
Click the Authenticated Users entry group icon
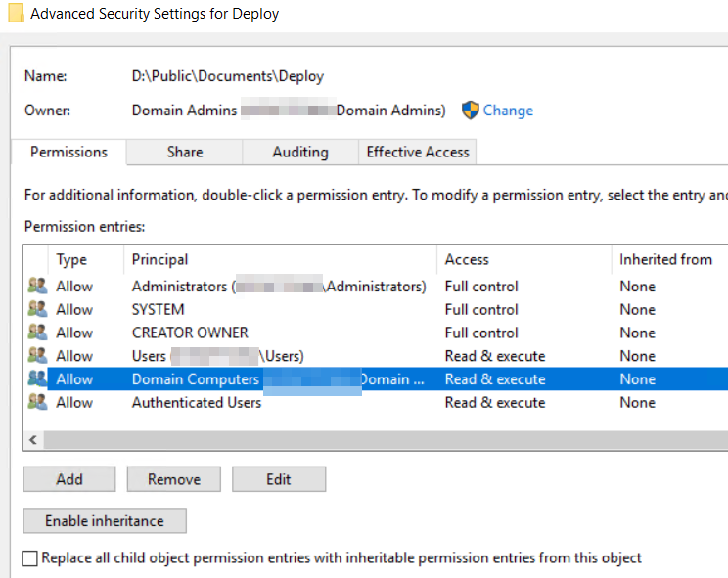click(x=37, y=402)
